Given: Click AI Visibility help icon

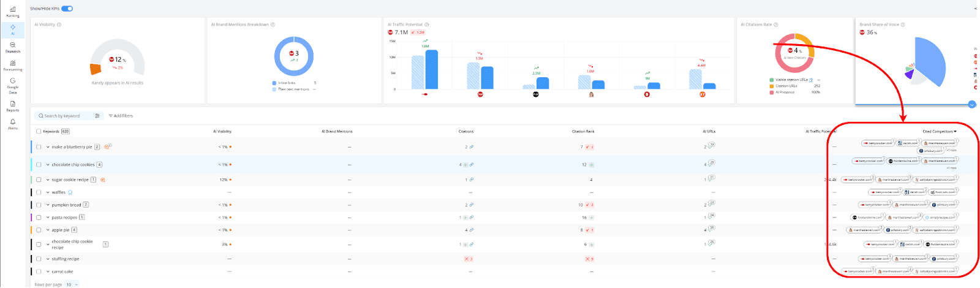Looking at the screenshot, I should click(x=59, y=25).
